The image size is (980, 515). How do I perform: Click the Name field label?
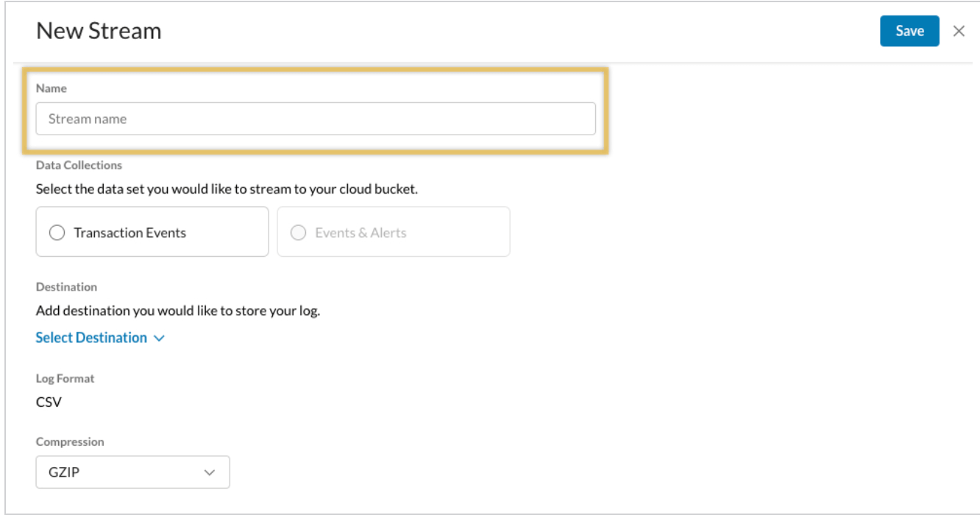point(52,88)
